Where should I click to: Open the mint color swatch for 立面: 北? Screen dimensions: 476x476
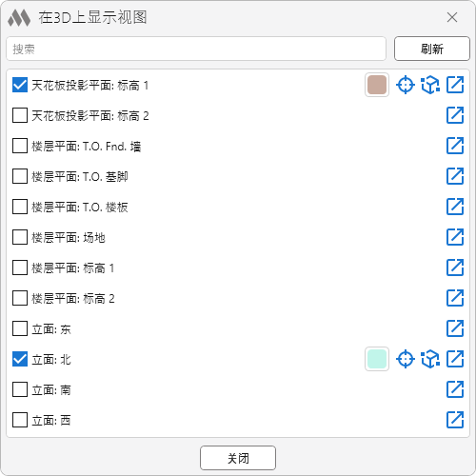377,359
